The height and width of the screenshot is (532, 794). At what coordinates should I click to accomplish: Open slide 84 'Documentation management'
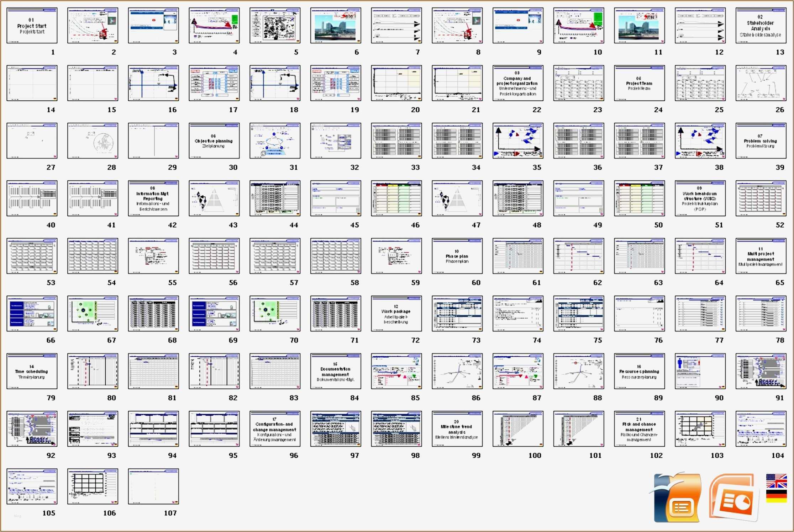335,371
